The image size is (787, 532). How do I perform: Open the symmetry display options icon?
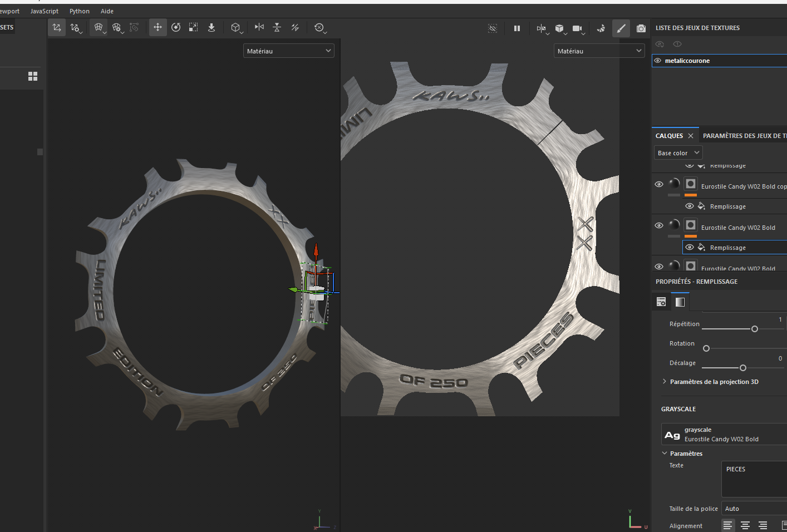(542, 28)
